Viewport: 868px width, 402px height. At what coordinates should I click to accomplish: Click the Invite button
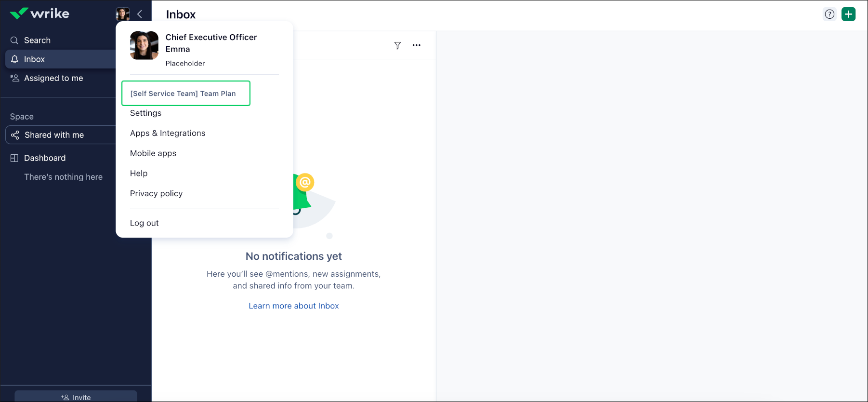point(76,397)
